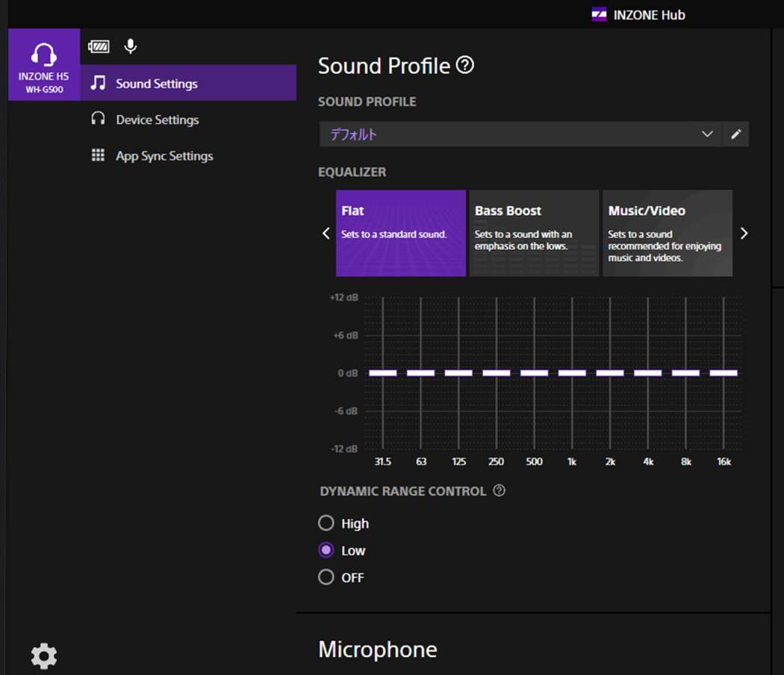The image size is (784, 675).
Task: Select the Flat equalizer preset tile
Action: 401,233
